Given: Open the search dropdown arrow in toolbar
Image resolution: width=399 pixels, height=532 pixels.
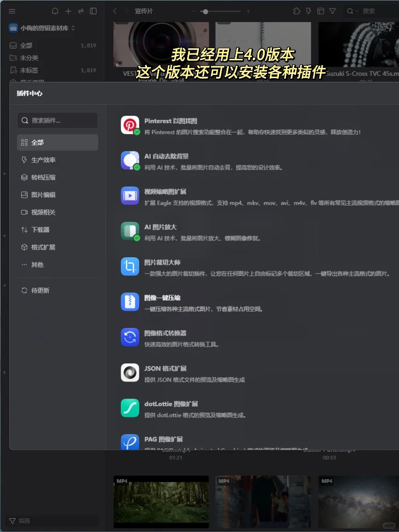Looking at the screenshot, I should [x=356, y=11].
